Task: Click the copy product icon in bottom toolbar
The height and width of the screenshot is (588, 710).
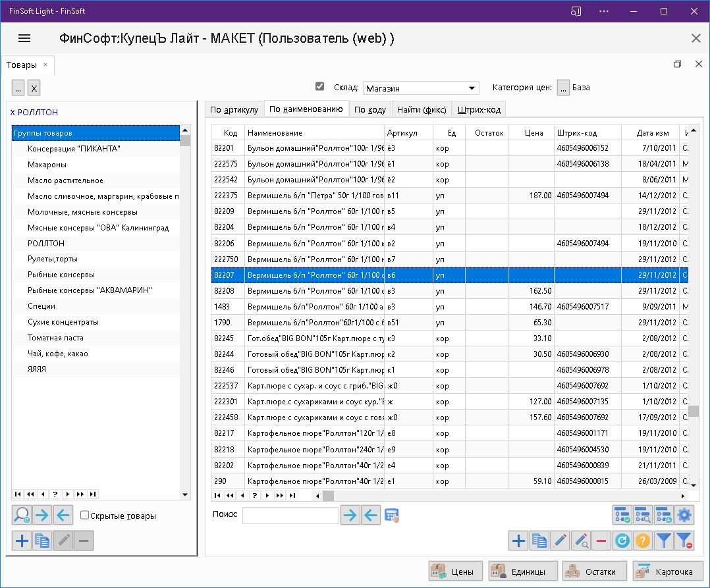Action: pyautogui.click(x=539, y=541)
